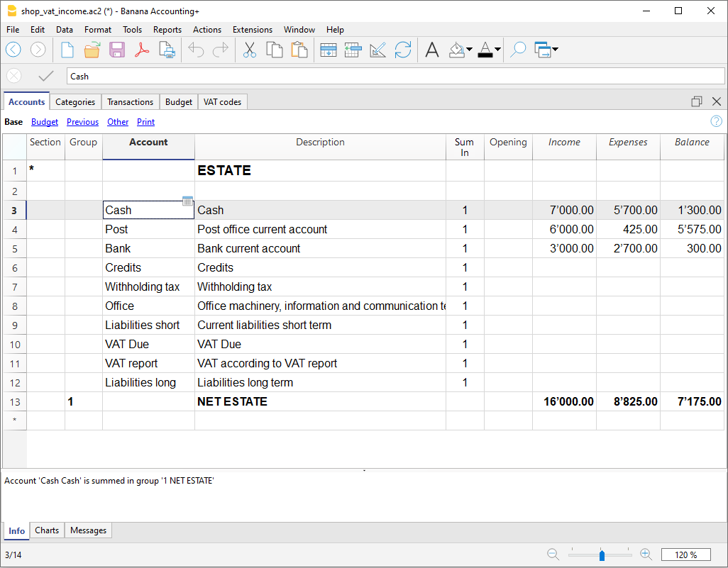The width and height of the screenshot is (728, 568).
Task: Close the table view with the X icon
Action: (x=717, y=101)
